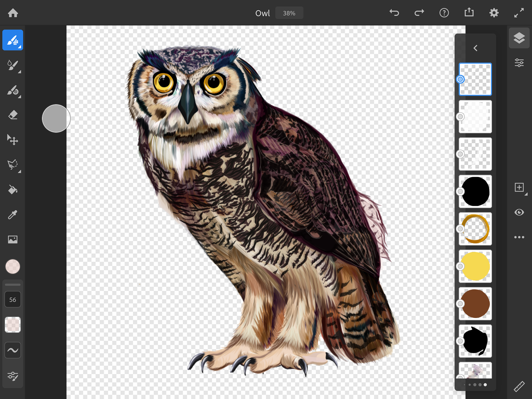Open the three-dots layer actions menu

point(519,237)
